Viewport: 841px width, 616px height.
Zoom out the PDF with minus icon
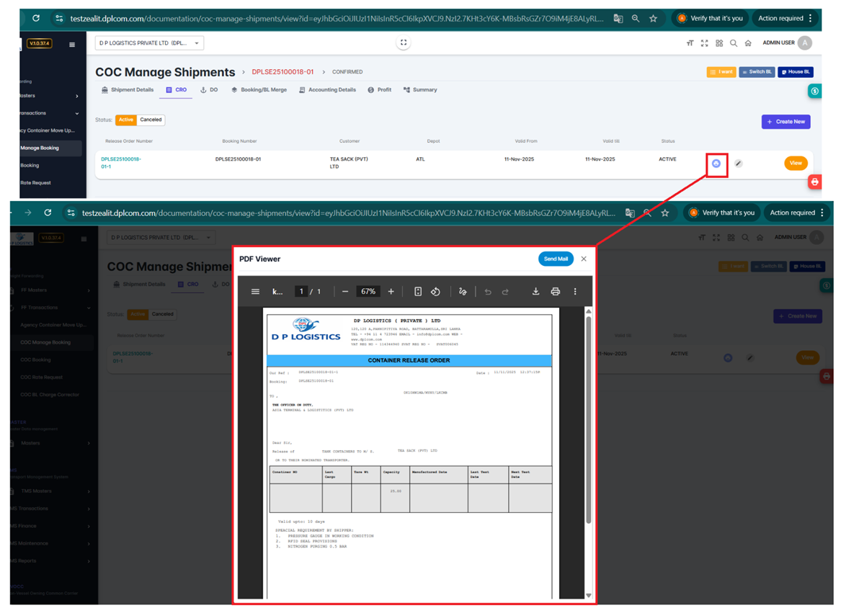click(x=345, y=292)
